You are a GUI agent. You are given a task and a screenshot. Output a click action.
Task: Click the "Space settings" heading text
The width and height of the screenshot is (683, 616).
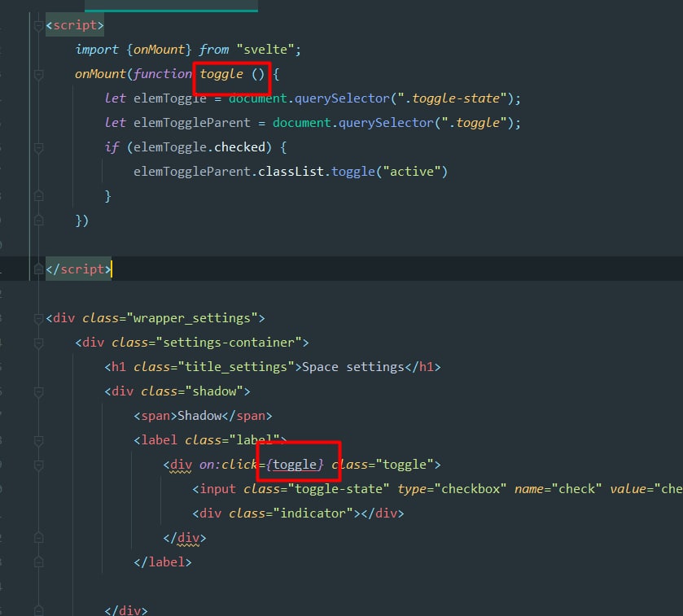pos(352,367)
